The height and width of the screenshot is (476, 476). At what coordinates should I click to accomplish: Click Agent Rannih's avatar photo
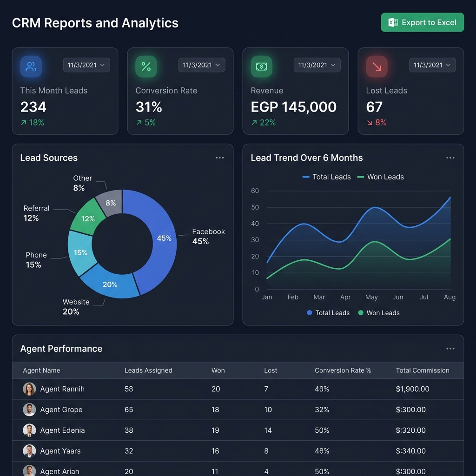pos(29,389)
